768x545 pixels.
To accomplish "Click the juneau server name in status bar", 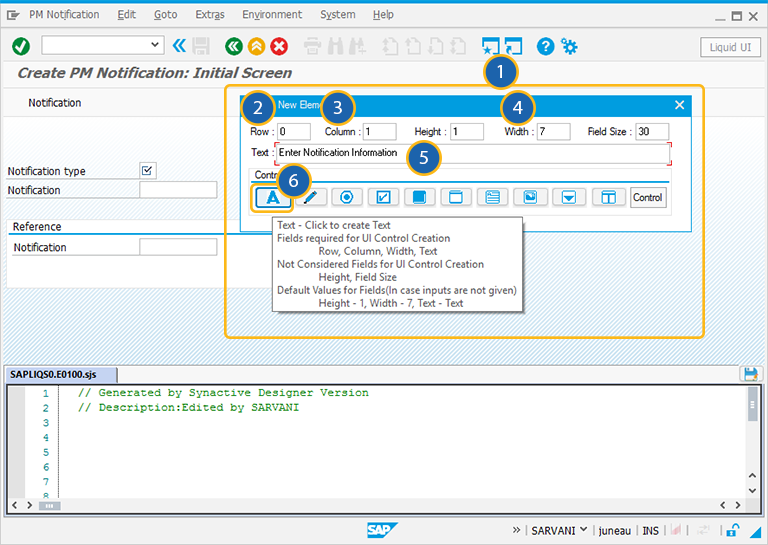I will click(x=614, y=531).
